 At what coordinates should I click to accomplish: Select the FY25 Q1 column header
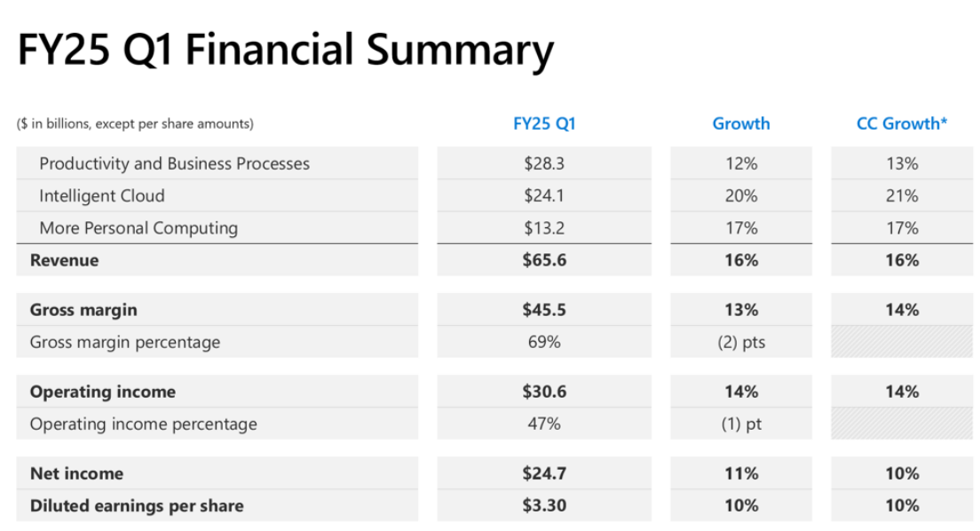point(544,124)
